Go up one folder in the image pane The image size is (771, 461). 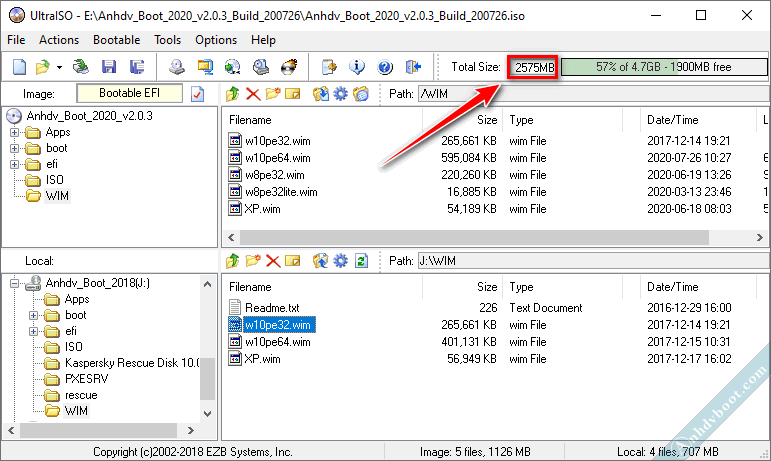(233, 93)
